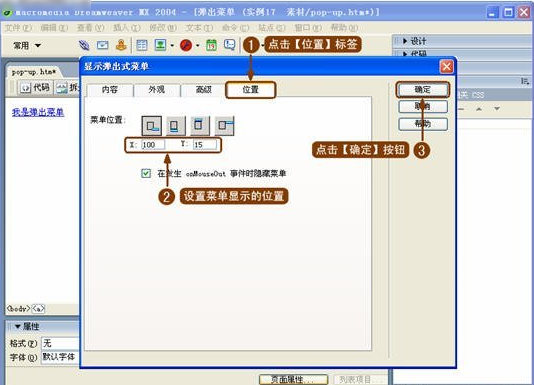Click the 帮助 button in the dialog
Screen dimensions: 534x385
coord(423,124)
